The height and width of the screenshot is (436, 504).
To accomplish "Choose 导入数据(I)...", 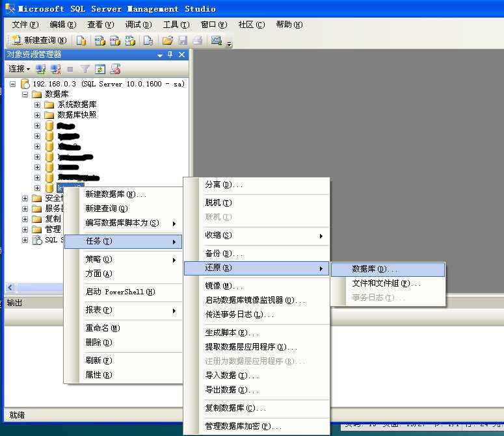I will click(x=256, y=376).
